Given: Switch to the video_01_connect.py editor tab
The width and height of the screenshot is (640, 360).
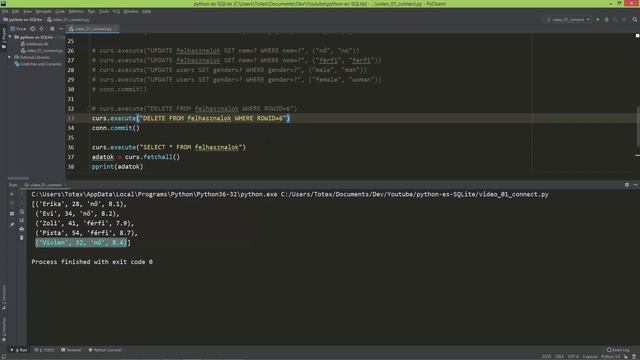Looking at the screenshot, I should click(93, 29).
